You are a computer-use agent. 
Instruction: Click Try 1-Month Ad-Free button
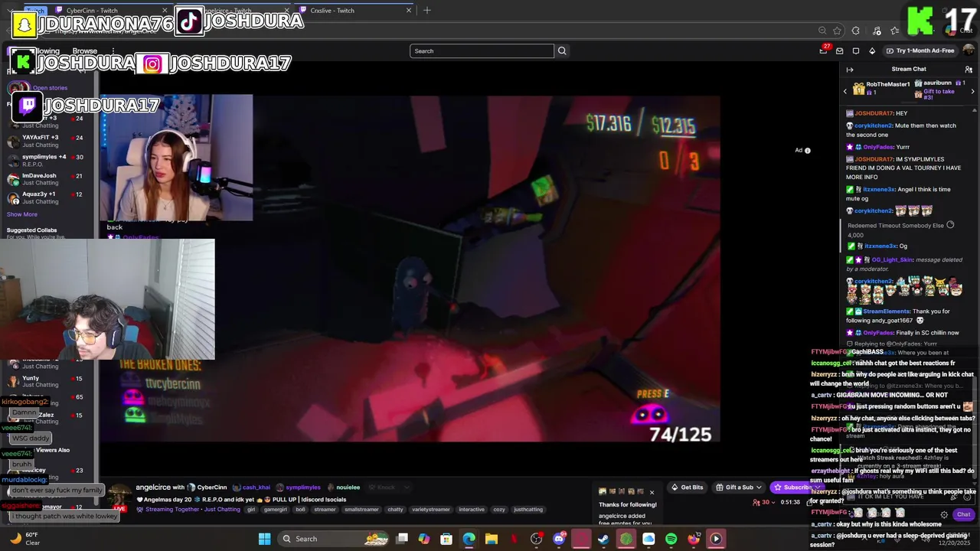(920, 51)
